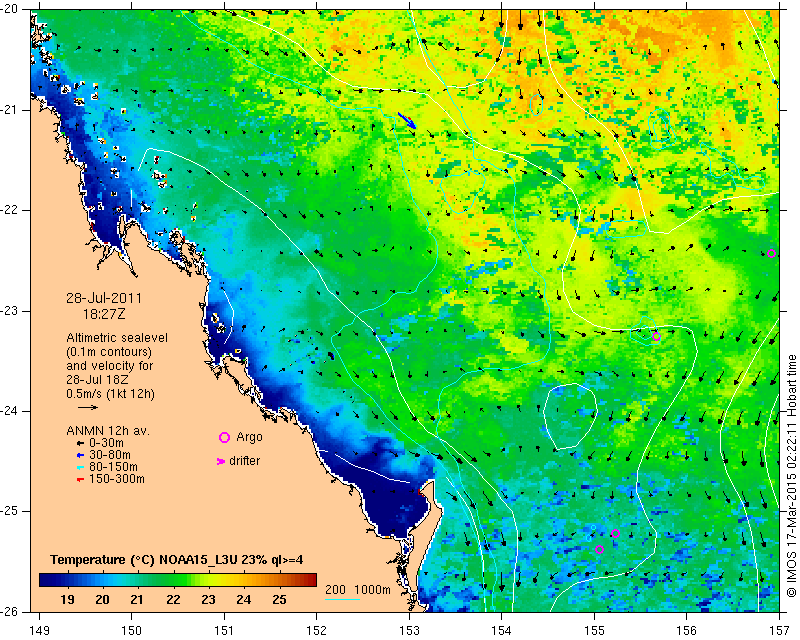The width and height of the screenshot is (800, 640).
Task: Click the colorbar tick label 20
Action: click(103, 599)
